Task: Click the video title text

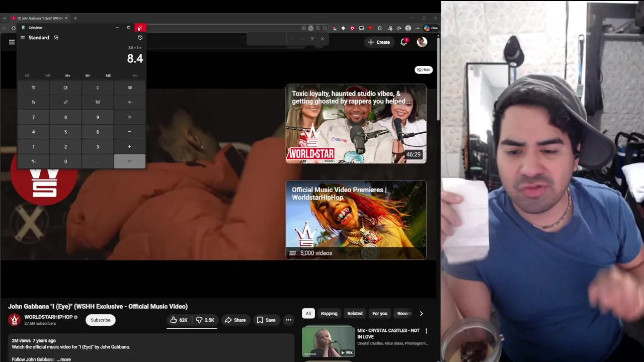Action: tap(98, 306)
